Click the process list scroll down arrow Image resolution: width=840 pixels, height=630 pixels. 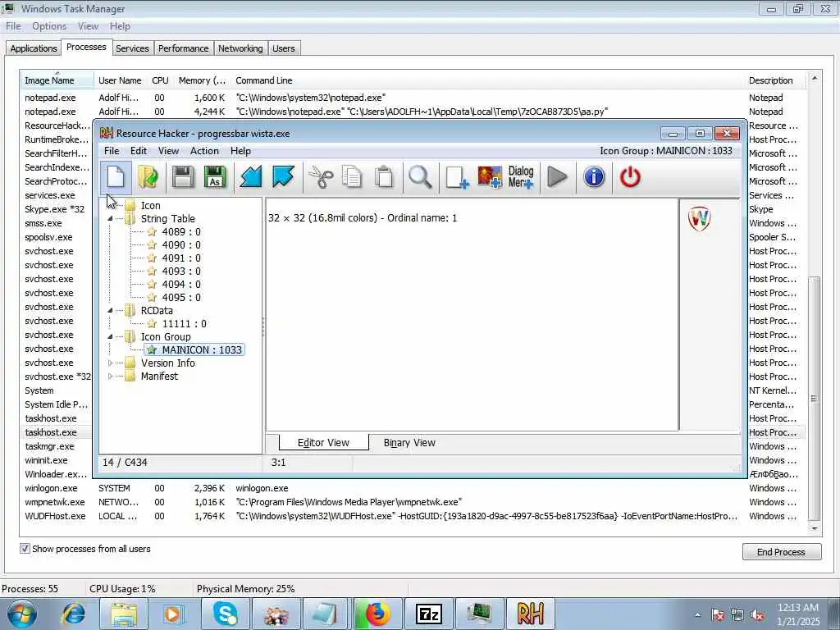pos(815,528)
